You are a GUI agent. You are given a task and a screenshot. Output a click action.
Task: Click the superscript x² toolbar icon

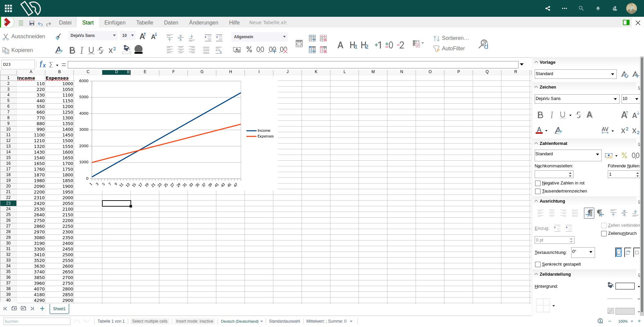112,50
